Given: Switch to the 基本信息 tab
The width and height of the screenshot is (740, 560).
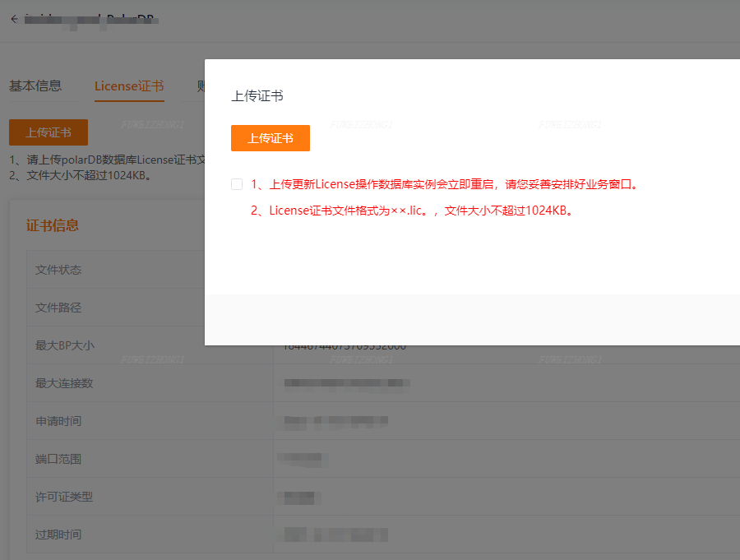Looking at the screenshot, I should click(35, 85).
